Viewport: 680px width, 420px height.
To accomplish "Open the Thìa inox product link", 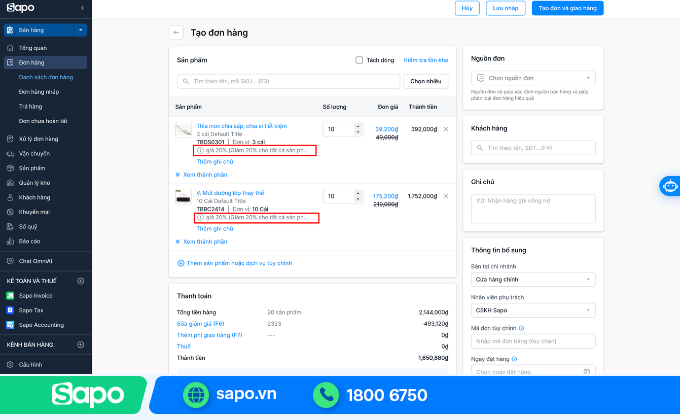I will 242,126.
